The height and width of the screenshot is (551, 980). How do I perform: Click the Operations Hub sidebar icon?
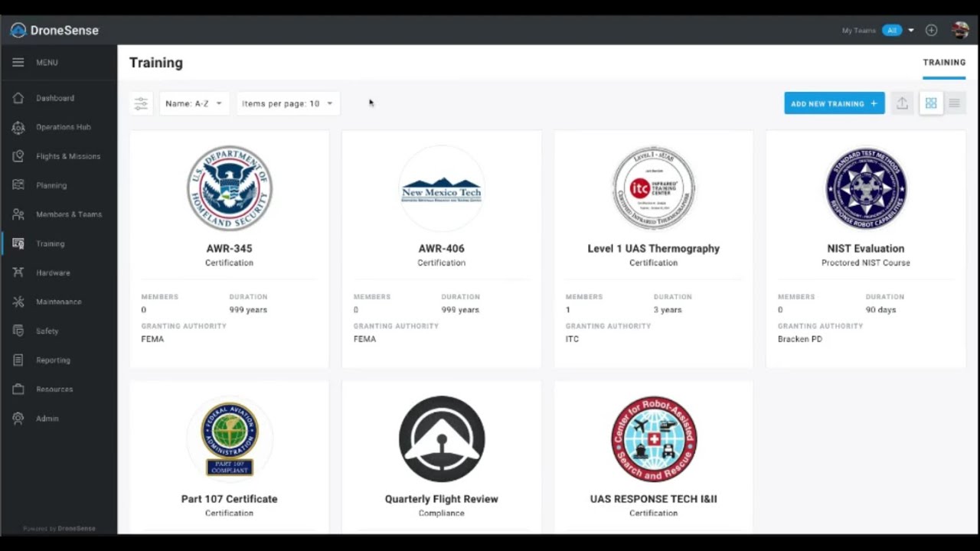click(18, 127)
